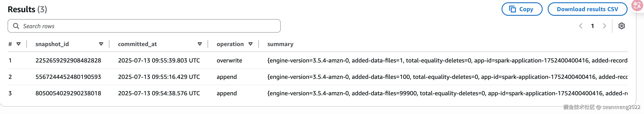Click the append operation in row 2

(x=227, y=77)
